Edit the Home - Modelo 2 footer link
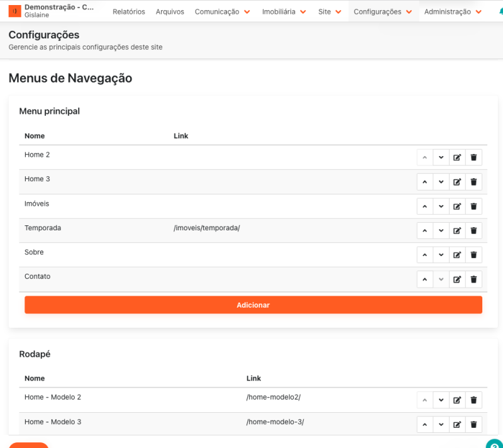The width and height of the screenshot is (503, 448). point(457,400)
